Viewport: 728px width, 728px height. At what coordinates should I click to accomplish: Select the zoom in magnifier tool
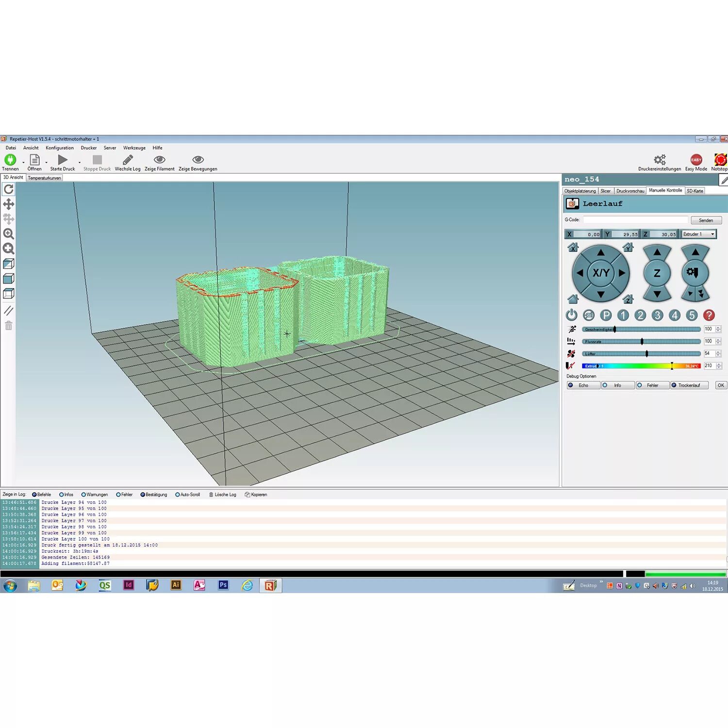point(9,234)
